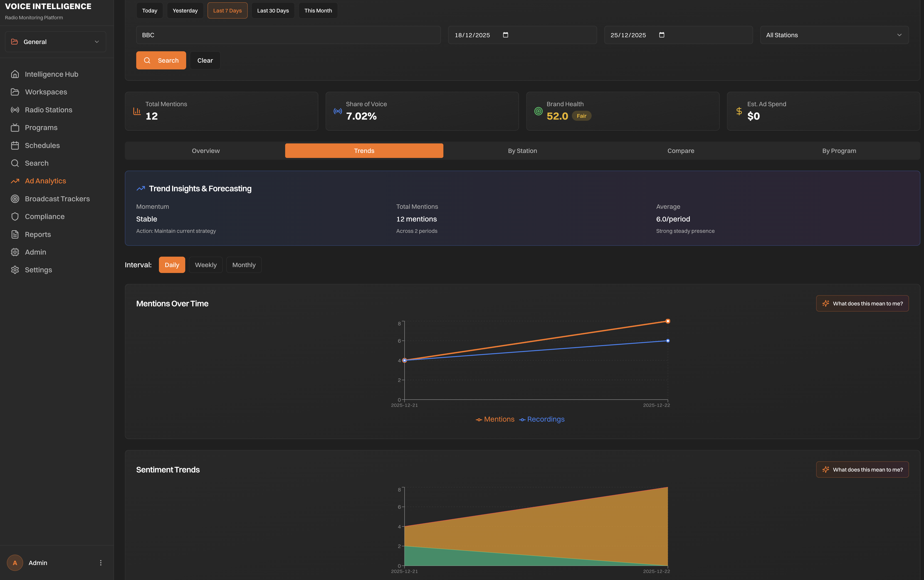Open the Compare tab
This screenshot has height=580, width=924.
680,151
